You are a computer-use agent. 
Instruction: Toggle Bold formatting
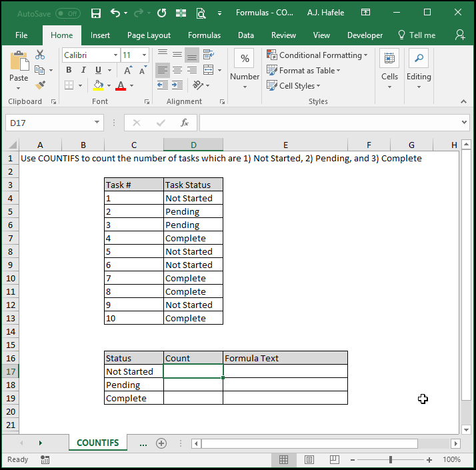(69, 70)
